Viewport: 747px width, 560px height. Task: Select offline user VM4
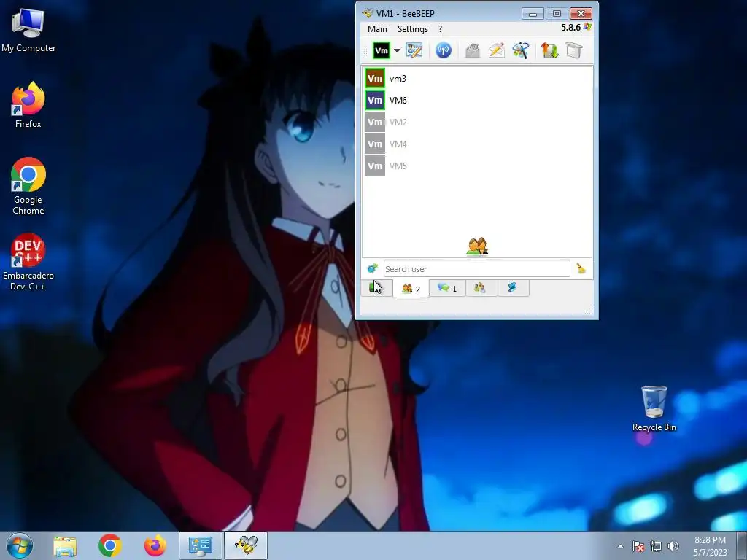pos(477,144)
